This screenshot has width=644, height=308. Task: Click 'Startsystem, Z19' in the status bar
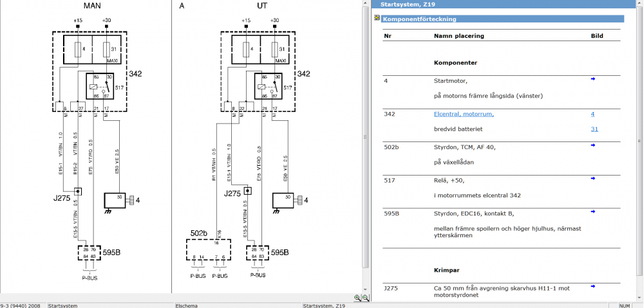click(x=324, y=305)
